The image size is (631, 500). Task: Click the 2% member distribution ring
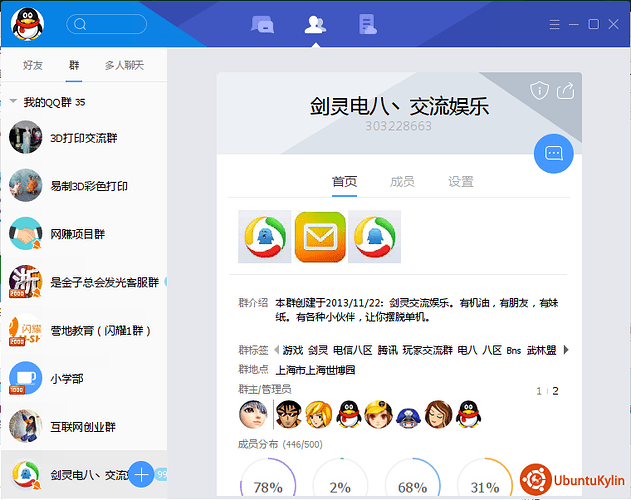coord(340,477)
